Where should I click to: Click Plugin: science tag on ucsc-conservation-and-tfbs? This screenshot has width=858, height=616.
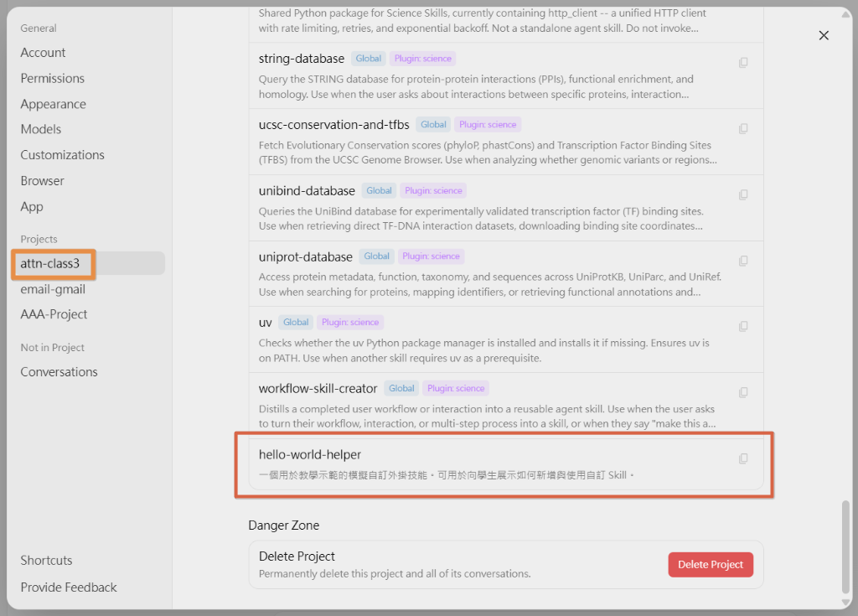point(488,124)
